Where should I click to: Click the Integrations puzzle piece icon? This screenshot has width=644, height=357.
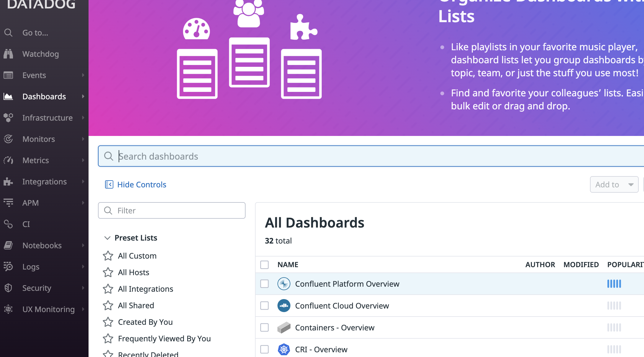9,181
